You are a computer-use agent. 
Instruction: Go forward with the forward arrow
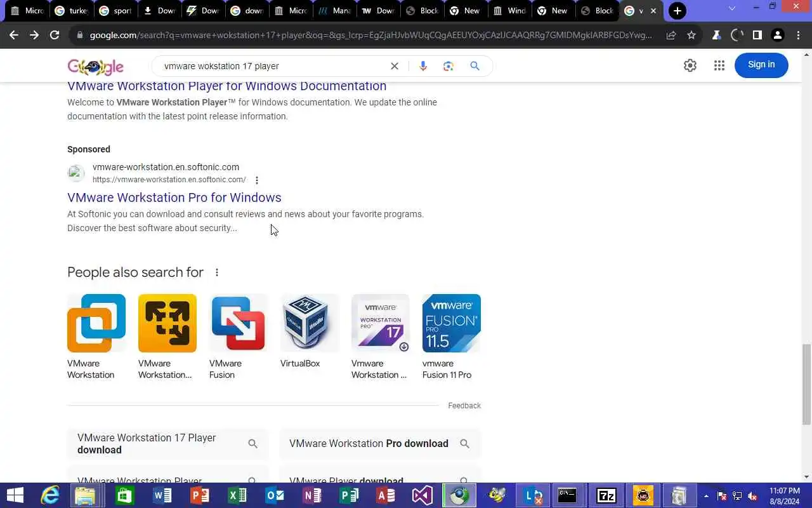pyautogui.click(x=34, y=36)
